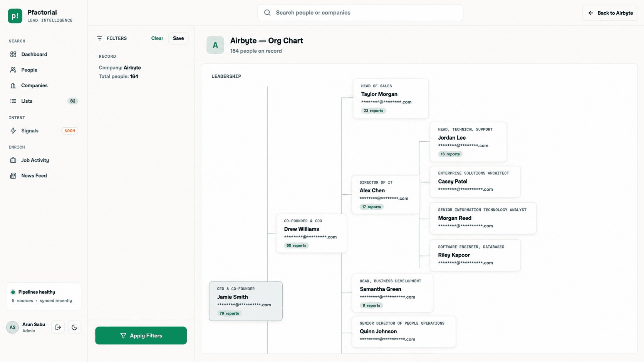Expand Taylor Morgan's 23 reports

point(374,111)
